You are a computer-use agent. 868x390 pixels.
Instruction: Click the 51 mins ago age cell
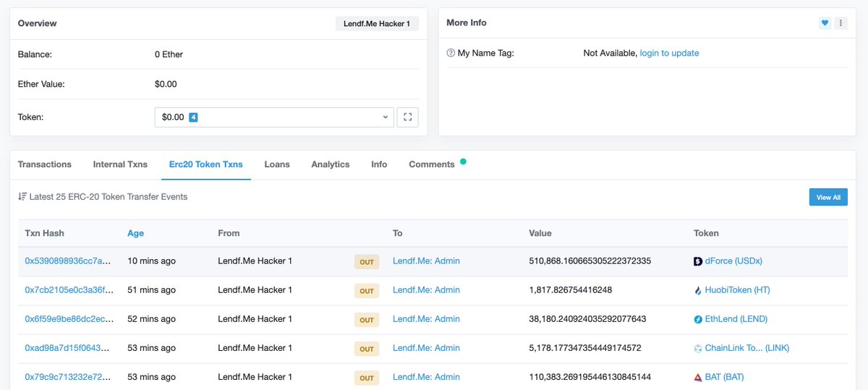tap(151, 289)
